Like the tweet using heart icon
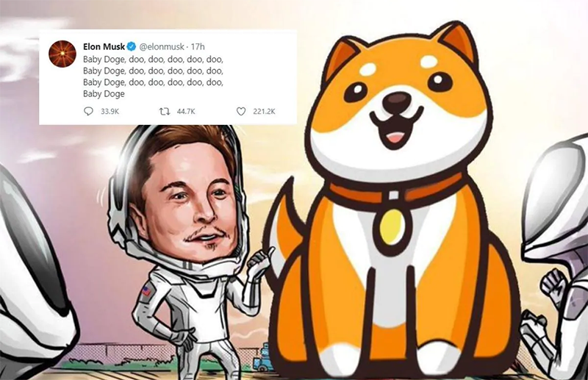This screenshot has width=588, height=380. pos(241,112)
